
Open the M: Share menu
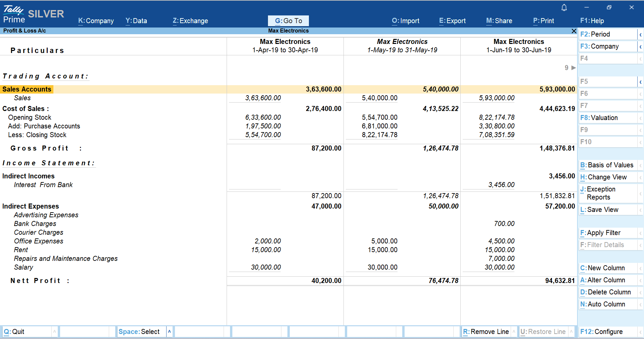499,21
